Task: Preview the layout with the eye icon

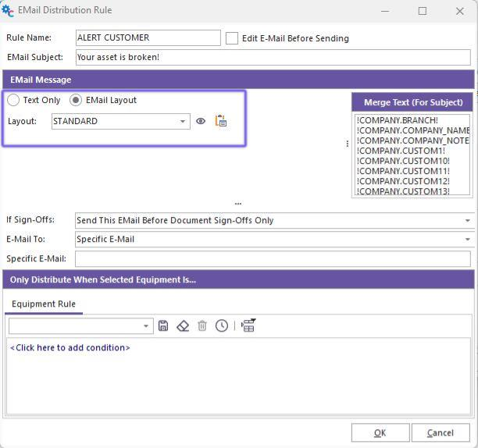Action: click(201, 122)
